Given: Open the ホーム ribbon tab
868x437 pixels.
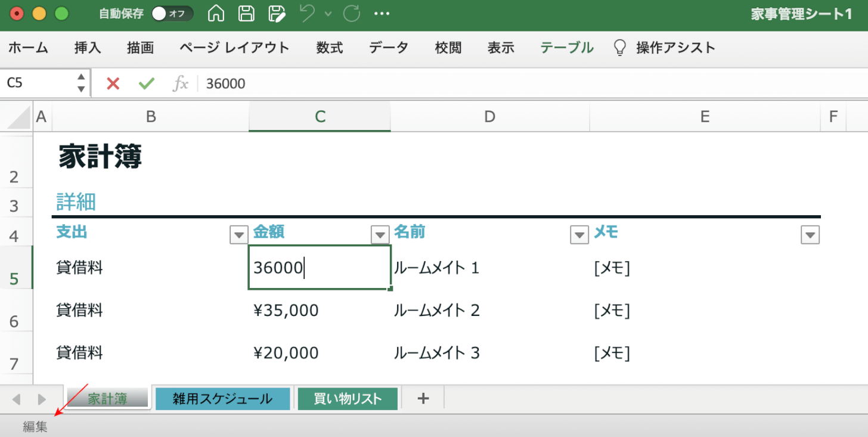Looking at the screenshot, I should (x=28, y=48).
